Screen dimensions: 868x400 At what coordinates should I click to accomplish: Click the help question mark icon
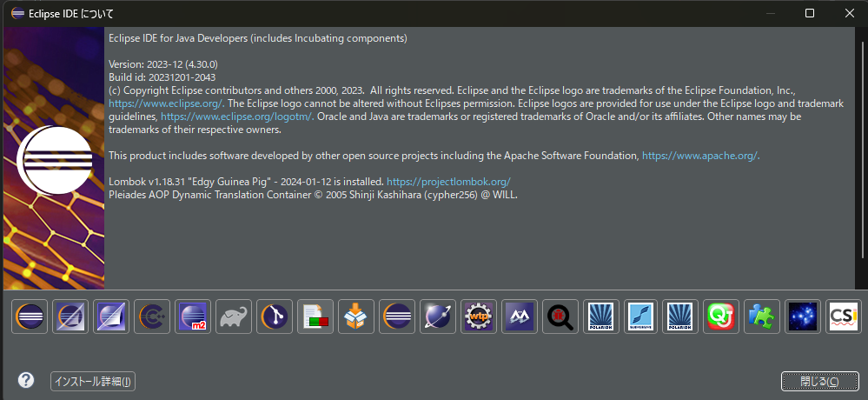coord(26,380)
